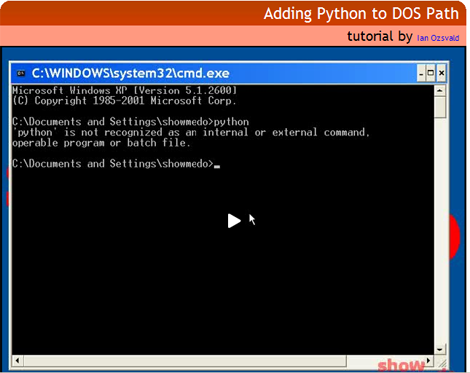Start the video with the play button

click(234, 221)
